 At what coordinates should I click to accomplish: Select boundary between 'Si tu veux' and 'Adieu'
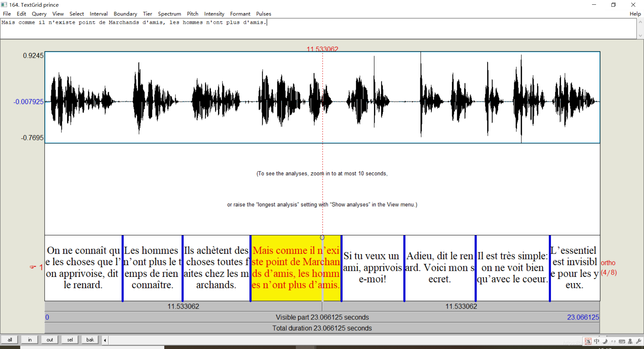(404, 268)
